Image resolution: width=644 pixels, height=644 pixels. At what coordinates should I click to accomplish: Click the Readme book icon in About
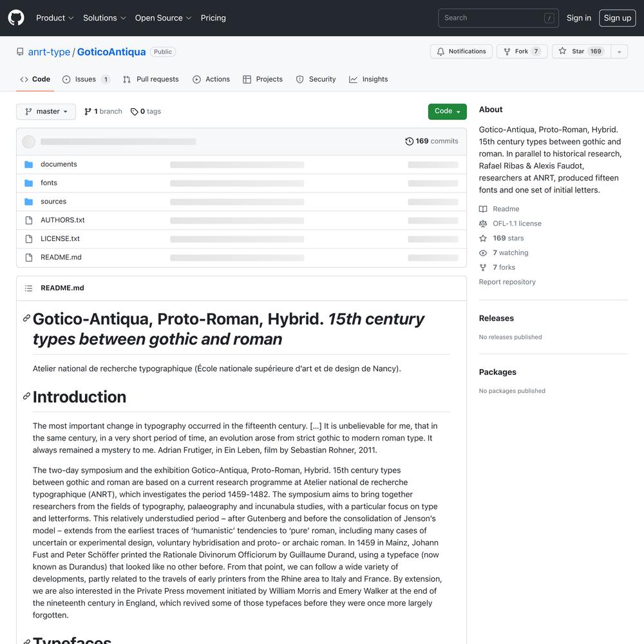click(483, 209)
